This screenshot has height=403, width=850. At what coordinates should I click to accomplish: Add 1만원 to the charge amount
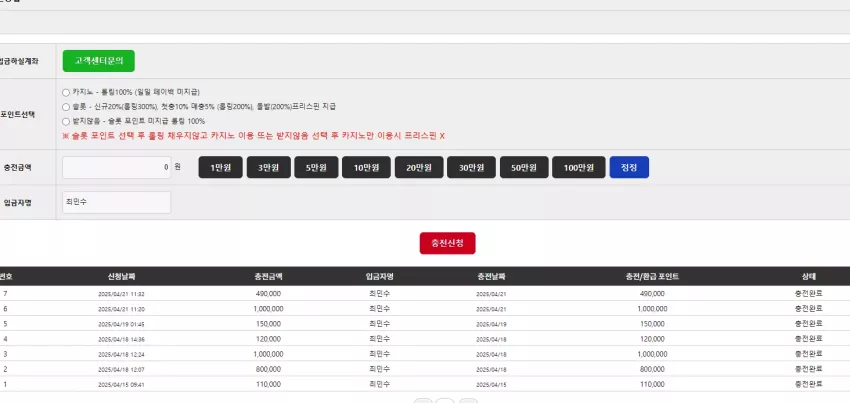(221, 168)
